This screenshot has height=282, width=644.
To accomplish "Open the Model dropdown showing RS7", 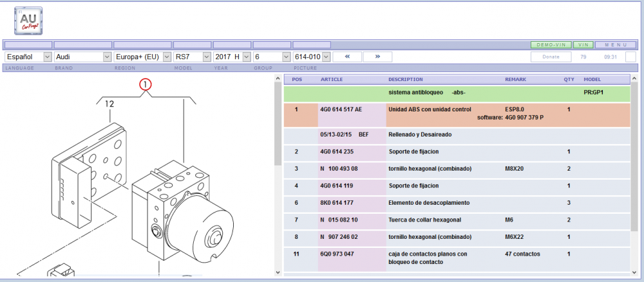I will [x=191, y=57].
